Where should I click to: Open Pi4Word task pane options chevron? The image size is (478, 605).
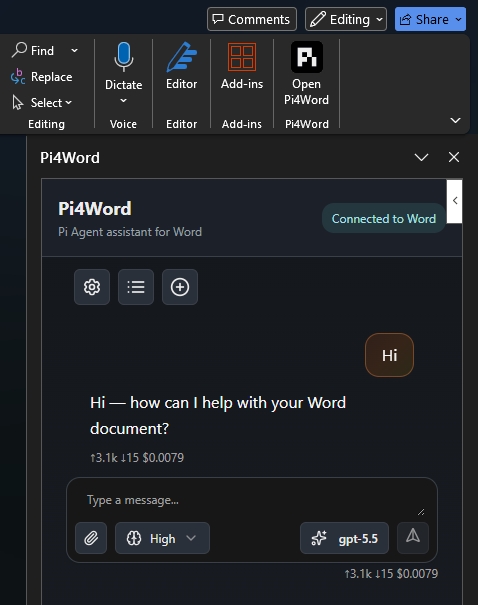point(421,157)
